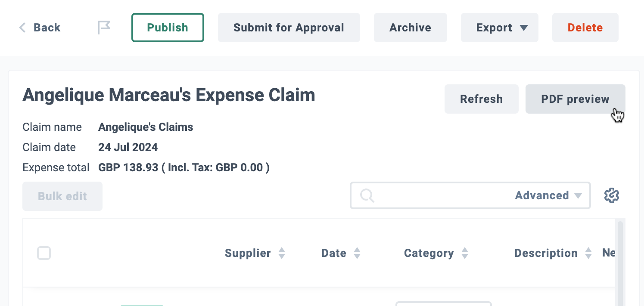Screen dimensions: 644x306
Task: Click Submit for Approval
Action: click(289, 28)
